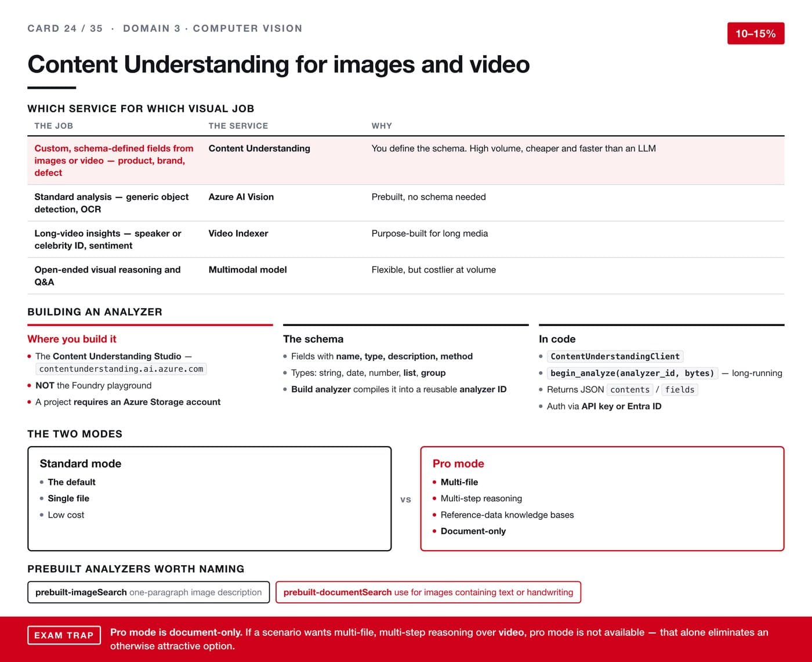Click the 'Content Understanding' service cell

259,149
